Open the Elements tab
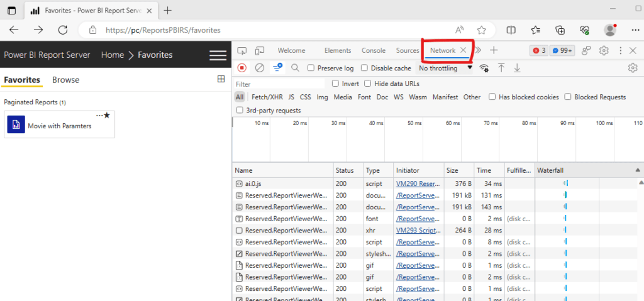This screenshot has width=644, height=301. [338, 50]
